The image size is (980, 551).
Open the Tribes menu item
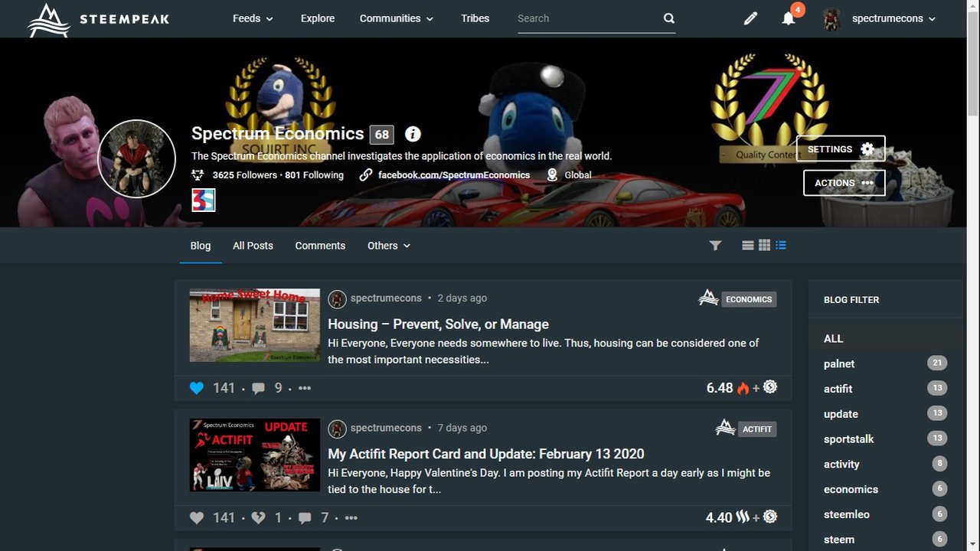click(475, 18)
